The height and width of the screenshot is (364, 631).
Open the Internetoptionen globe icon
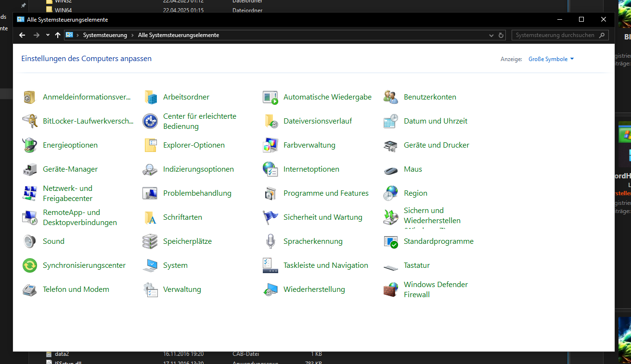point(270,169)
